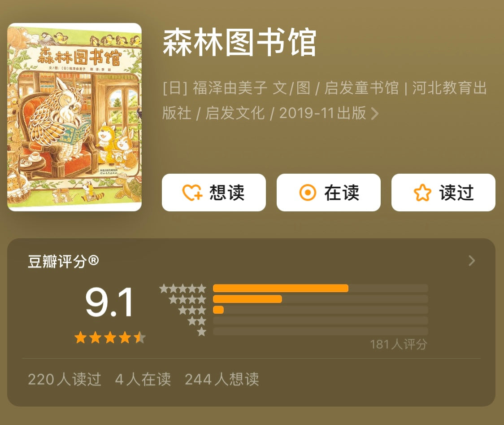Viewport: 504px width, 425px height.
Task: Click the five-star orange rating bar
Action: [281, 288]
